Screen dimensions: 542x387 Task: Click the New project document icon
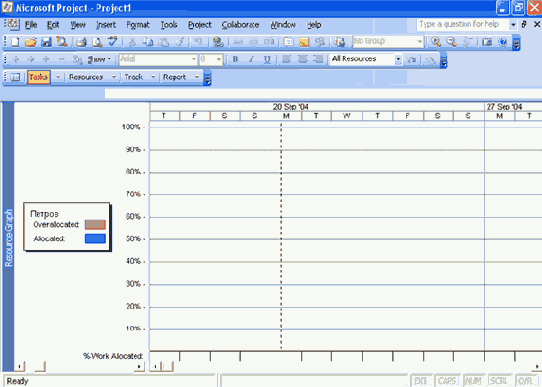[15, 42]
